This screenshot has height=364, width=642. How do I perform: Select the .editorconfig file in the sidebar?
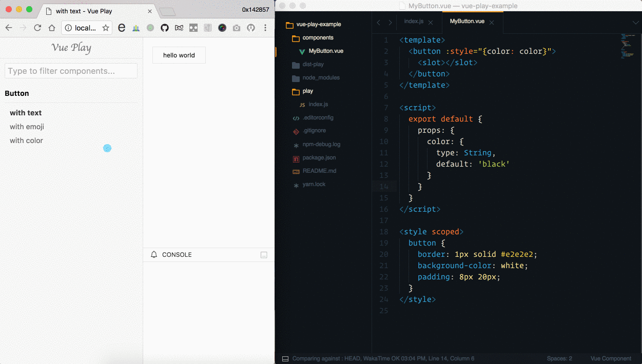click(296, 117)
